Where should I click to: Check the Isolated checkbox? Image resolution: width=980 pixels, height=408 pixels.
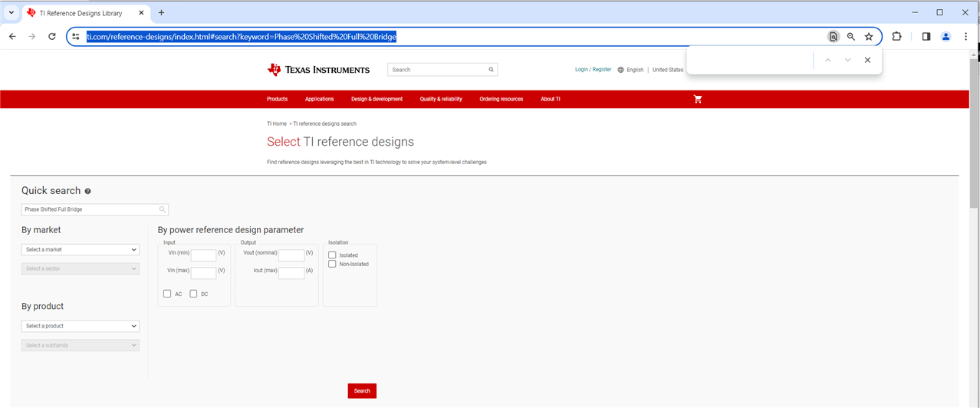(332, 255)
